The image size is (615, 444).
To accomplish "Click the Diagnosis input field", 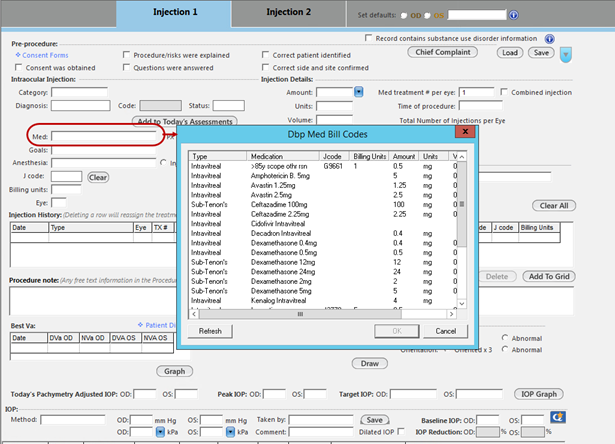I will tap(80, 106).
